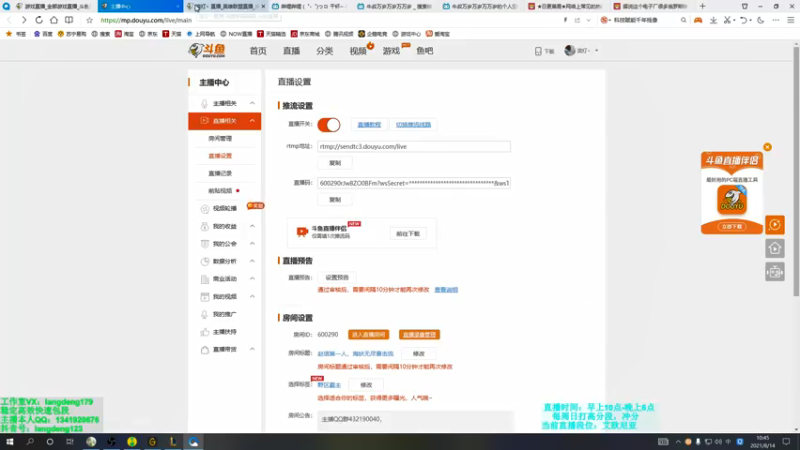Screen dimensions: 800x450
Task: Open the 直播 nav item
Action: (x=291, y=51)
